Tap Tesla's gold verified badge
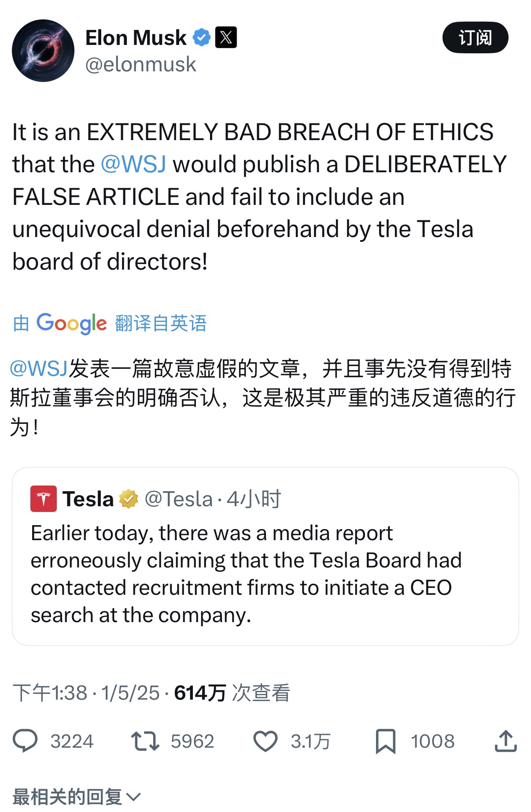531x812 pixels. [x=129, y=499]
